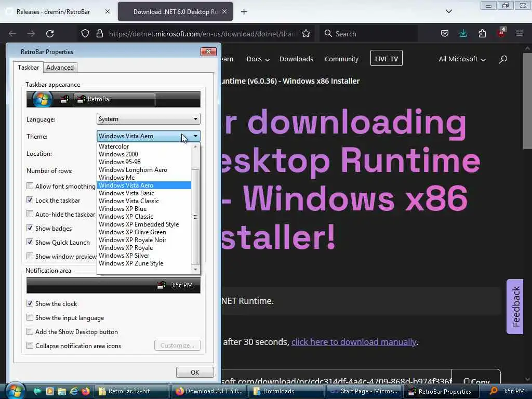Enable Auto-hide the taskbar

30,214
